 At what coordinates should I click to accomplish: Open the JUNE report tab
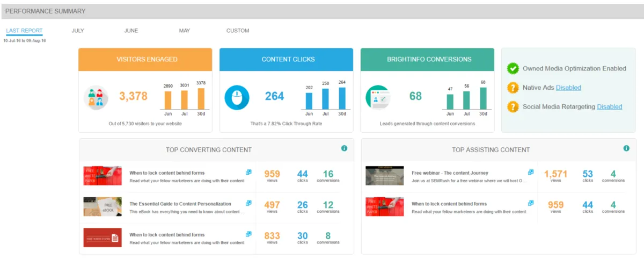(x=131, y=31)
